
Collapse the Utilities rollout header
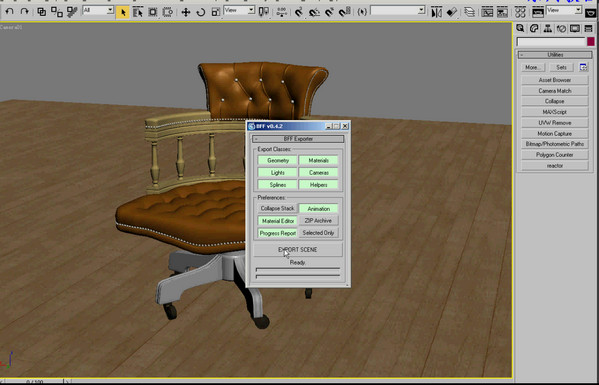pyautogui.click(x=555, y=55)
